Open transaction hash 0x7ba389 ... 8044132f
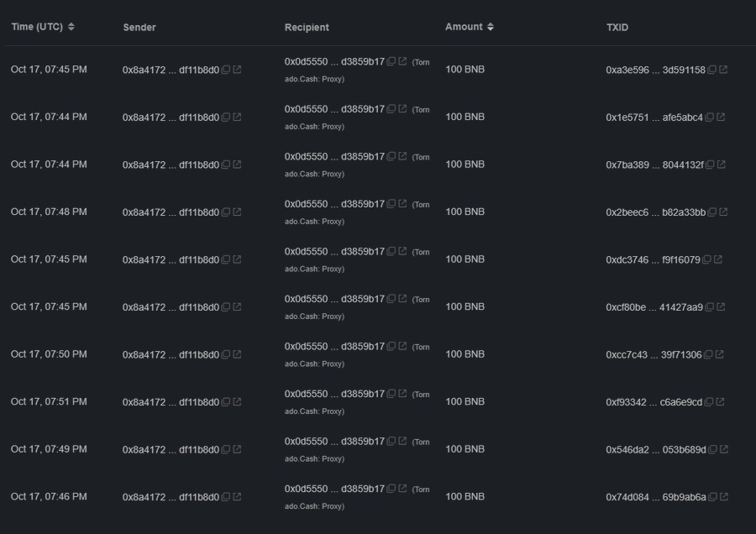The image size is (756, 534). pyautogui.click(x=654, y=165)
